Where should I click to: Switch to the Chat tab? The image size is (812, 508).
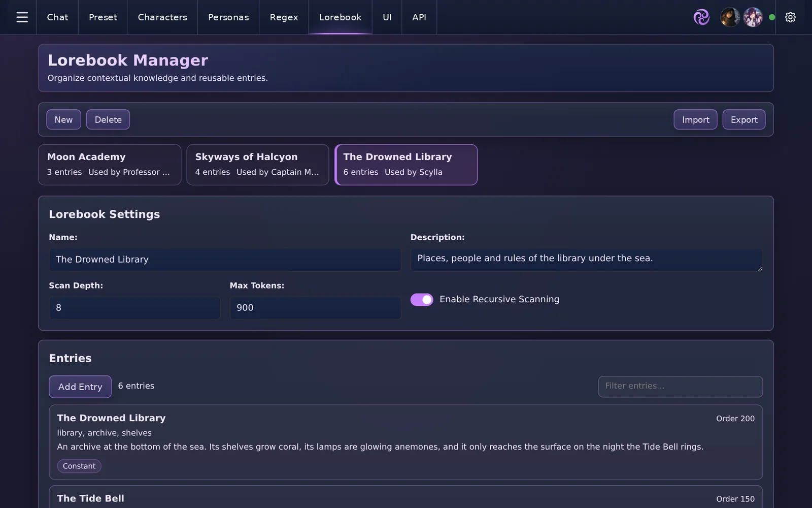pos(57,17)
